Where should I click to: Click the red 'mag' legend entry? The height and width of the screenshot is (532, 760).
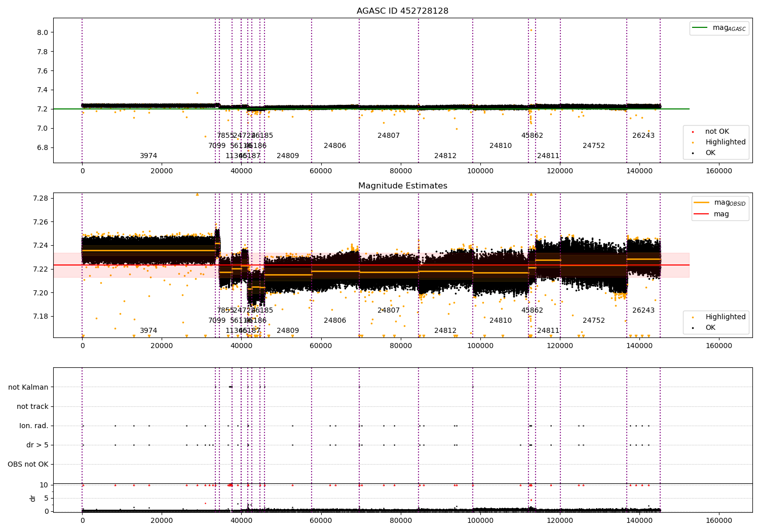(x=712, y=214)
